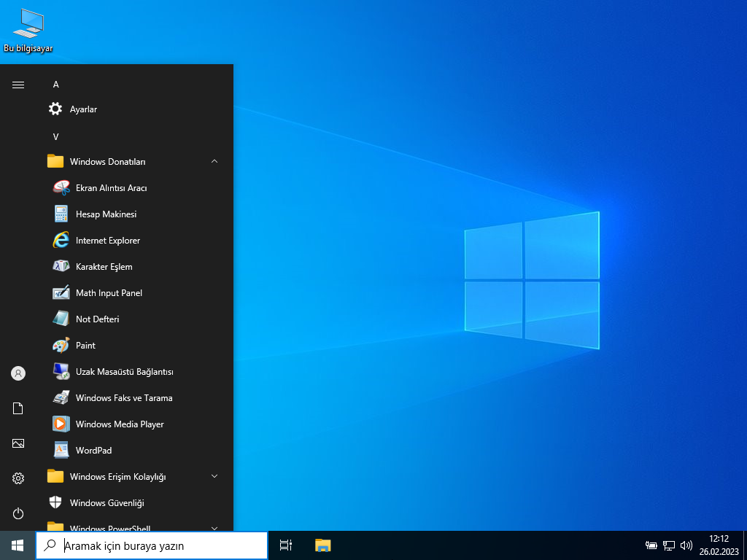Click the Internet Explorer label

click(108, 241)
